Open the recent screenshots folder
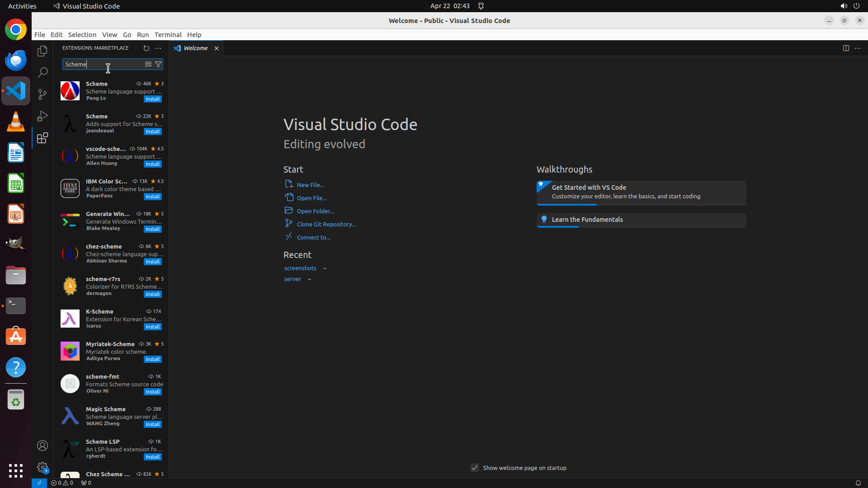This screenshot has height=488, width=868. point(300,268)
